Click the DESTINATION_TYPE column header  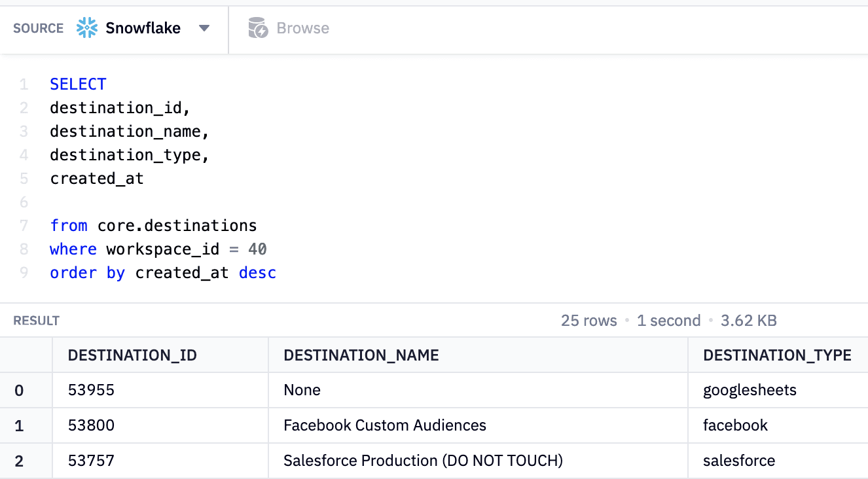pyautogui.click(x=776, y=355)
